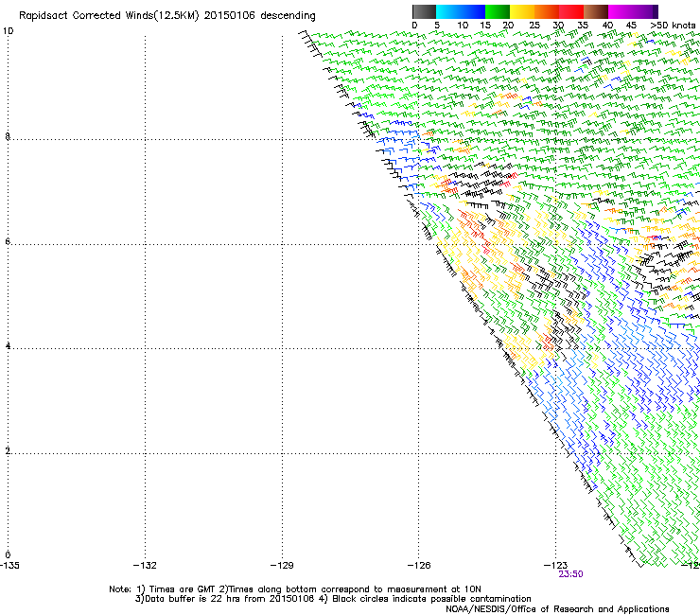This screenshot has height=615, width=700.
Task: Click the title text 'Rapidscat Corrected Winds(12.5KM)'
Action: click(109, 16)
